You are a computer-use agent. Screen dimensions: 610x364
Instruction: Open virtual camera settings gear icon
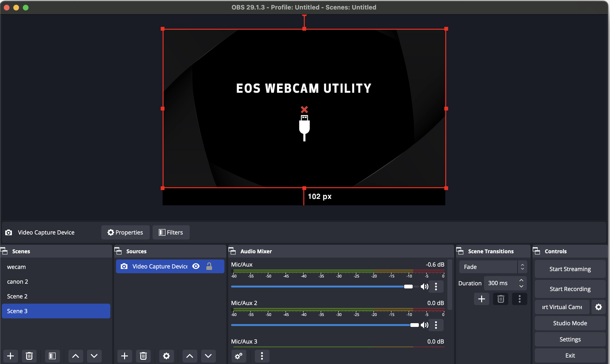pyautogui.click(x=598, y=307)
